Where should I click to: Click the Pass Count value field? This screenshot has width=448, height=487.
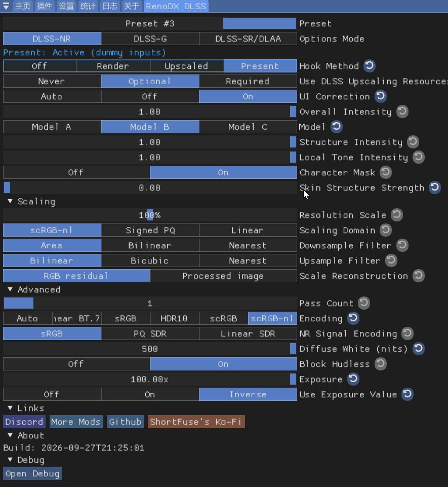pyautogui.click(x=150, y=303)
